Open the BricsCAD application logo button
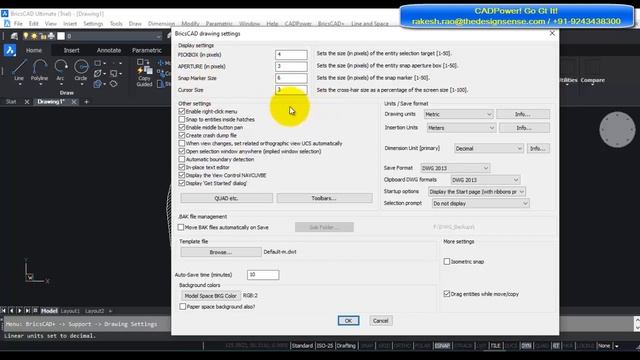640x360 pixels. click(10, 50)
